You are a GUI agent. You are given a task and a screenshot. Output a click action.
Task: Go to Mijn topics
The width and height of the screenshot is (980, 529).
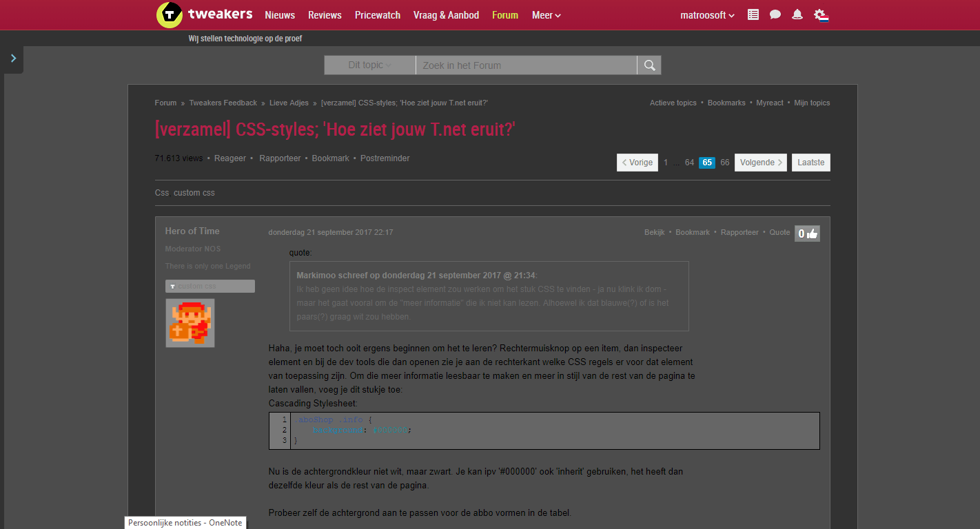click(x=812, y=103)
